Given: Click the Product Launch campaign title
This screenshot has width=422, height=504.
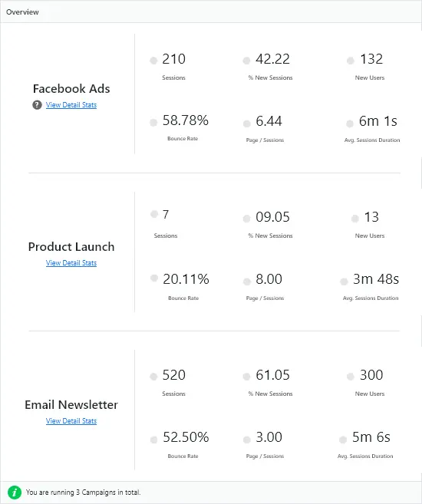Looking at the screenshot, I should 71,246.
